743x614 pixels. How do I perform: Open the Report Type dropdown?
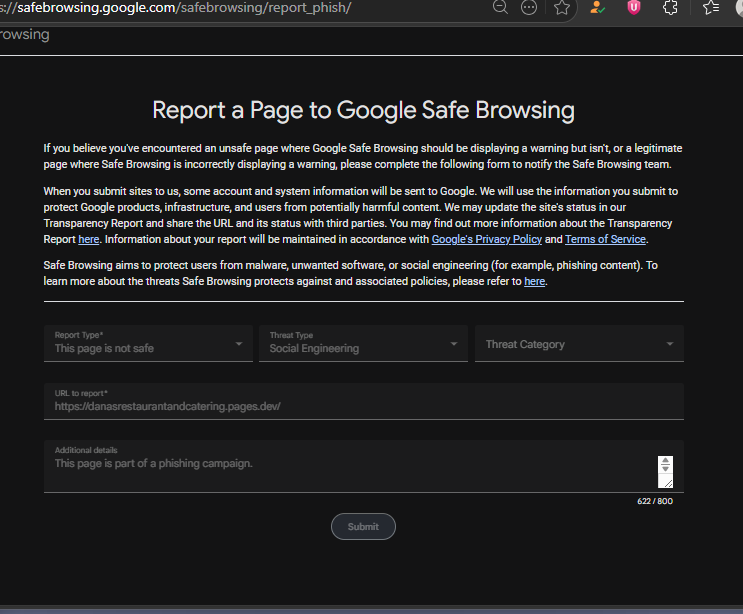pyautogui.click(x=148, y=343)
